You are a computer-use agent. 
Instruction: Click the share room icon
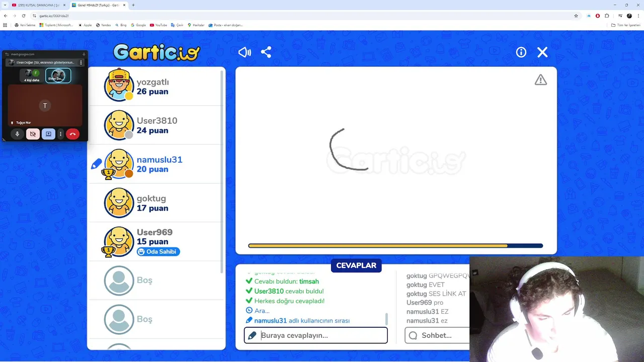pyautogui.click(x=266, y=52)
